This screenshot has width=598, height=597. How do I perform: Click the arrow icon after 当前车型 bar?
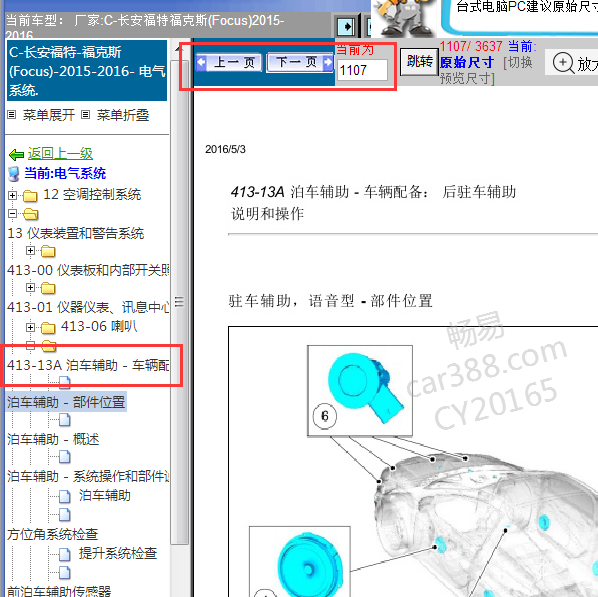tap(346, 27)
